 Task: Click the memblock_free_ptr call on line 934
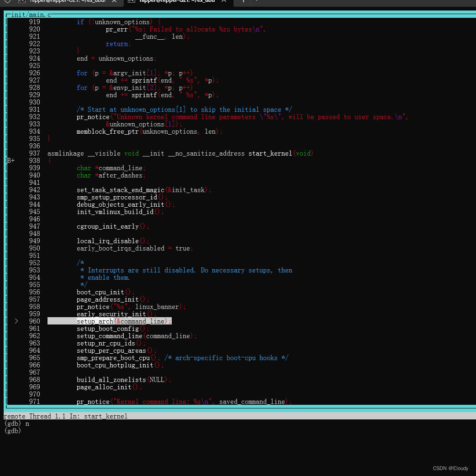pos(107,131)
